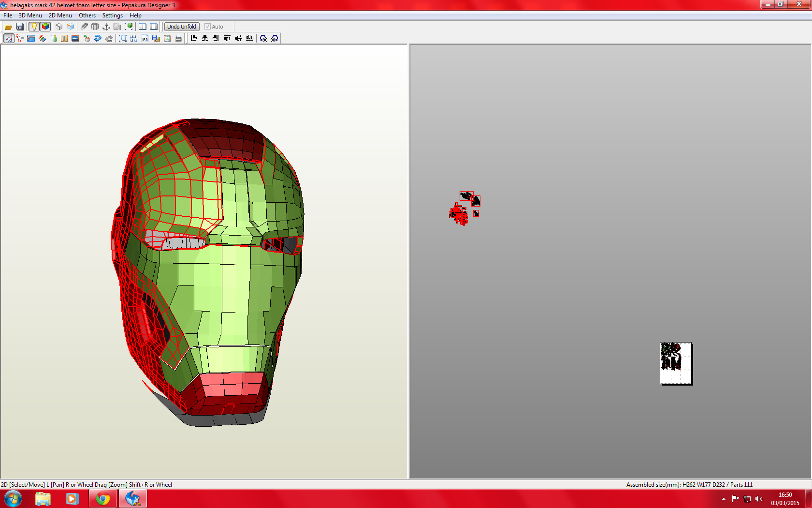The width and height of the screenshot is (812, 508).
Task: Click the blue undo arrow icon
Action: (x=98, y=38)
